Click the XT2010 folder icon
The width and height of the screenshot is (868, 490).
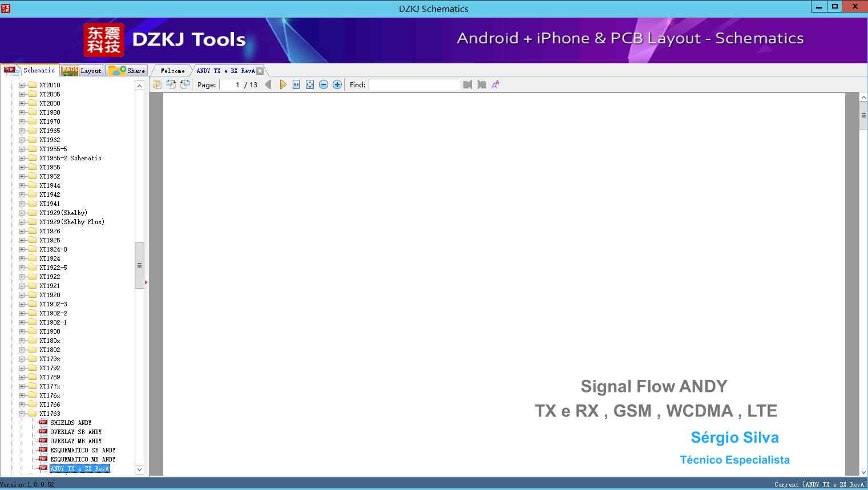[33, 85]
